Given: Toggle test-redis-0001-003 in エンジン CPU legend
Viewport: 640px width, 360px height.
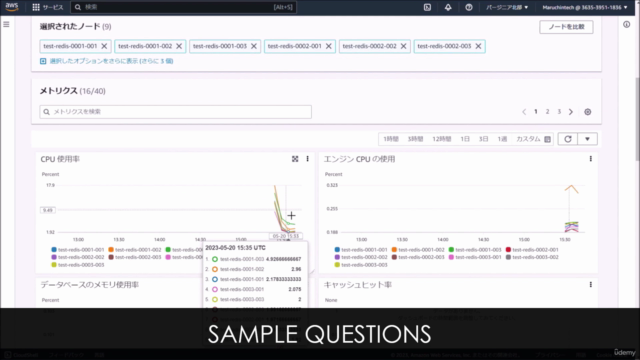Looking at the screenshot, I should [475, 250].
